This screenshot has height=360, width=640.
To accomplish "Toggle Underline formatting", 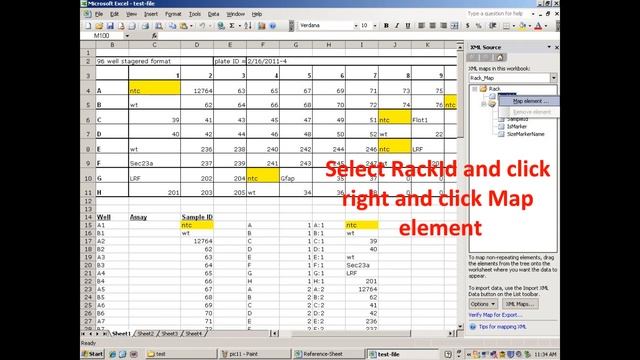I will pyautogui.click(x=408, y=26).
